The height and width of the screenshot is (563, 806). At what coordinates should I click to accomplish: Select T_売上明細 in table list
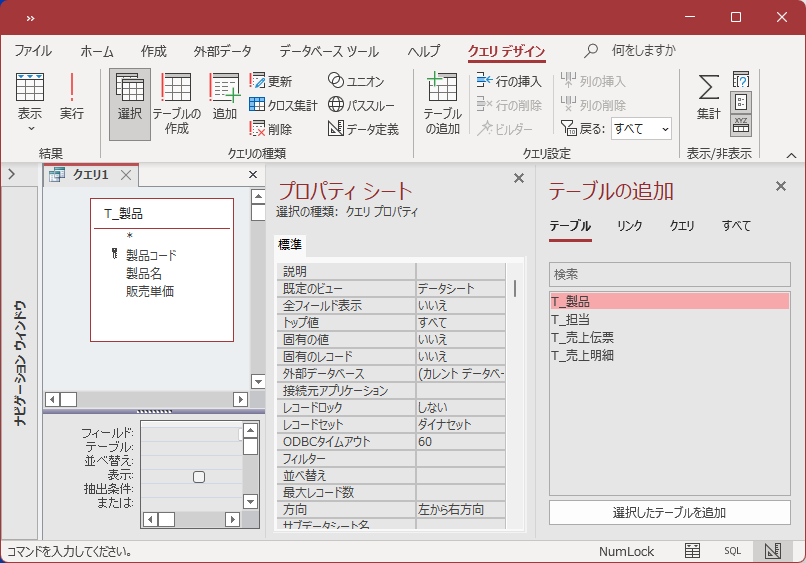click(669, 355)
